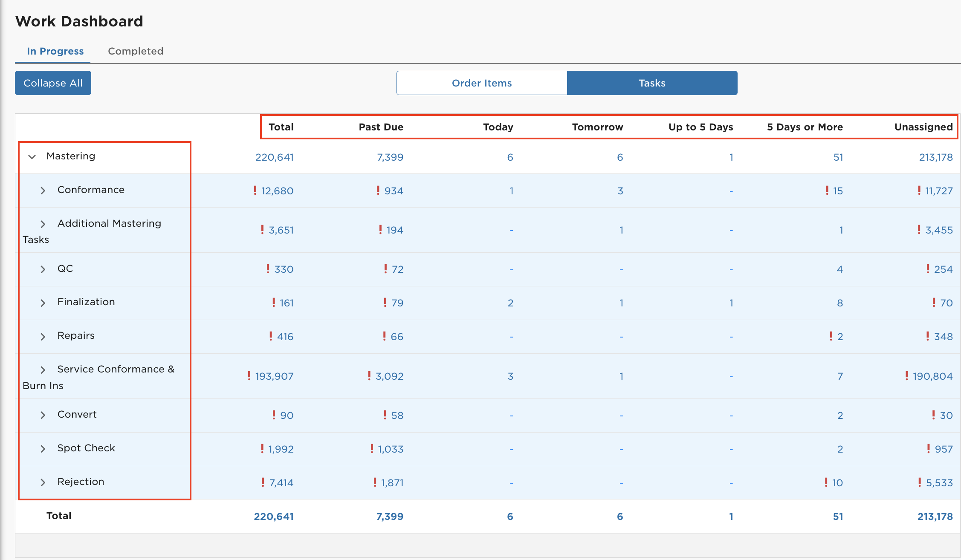
Task: Open grand Total 5 Days or More 51
Action: 838,517
